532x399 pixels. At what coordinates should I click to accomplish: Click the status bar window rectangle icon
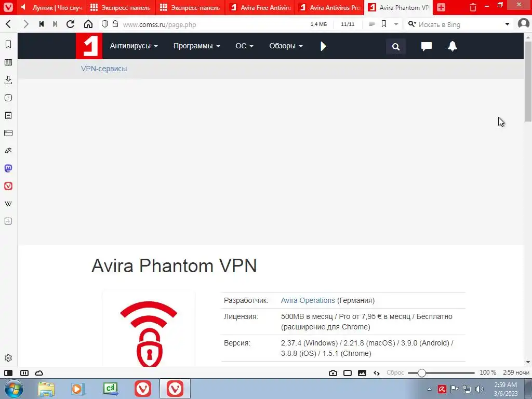[348, 373]
